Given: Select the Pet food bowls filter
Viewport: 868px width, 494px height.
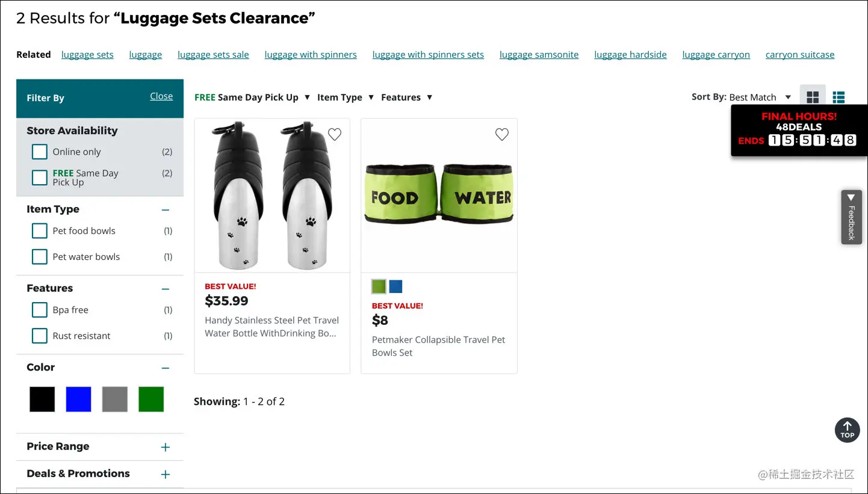Looking at the screenshot, I should click(x=39, y=230).
